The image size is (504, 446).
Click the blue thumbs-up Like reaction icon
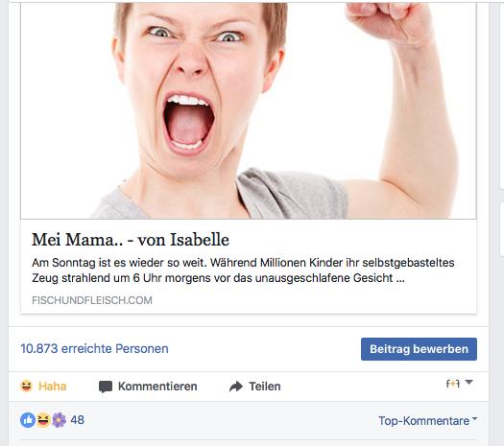(x=28, y=420)
